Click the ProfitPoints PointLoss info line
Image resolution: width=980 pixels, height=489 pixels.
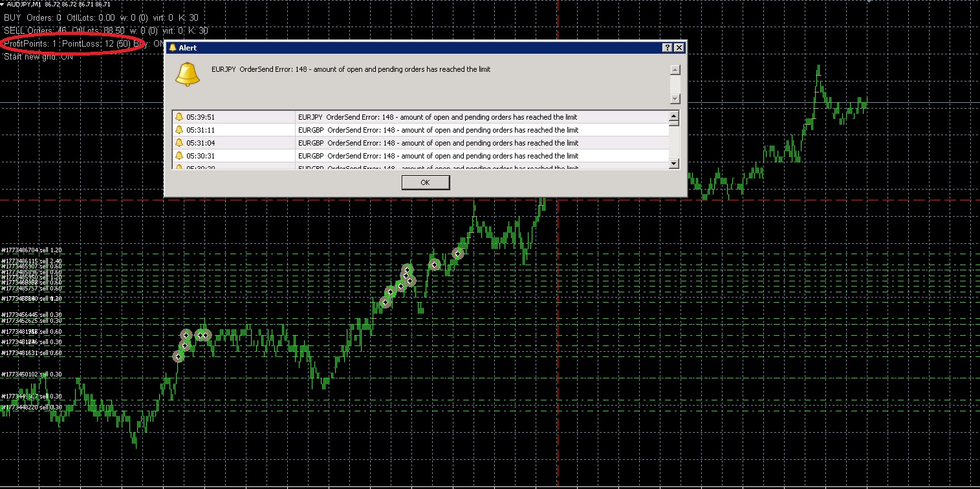(84, 43)
